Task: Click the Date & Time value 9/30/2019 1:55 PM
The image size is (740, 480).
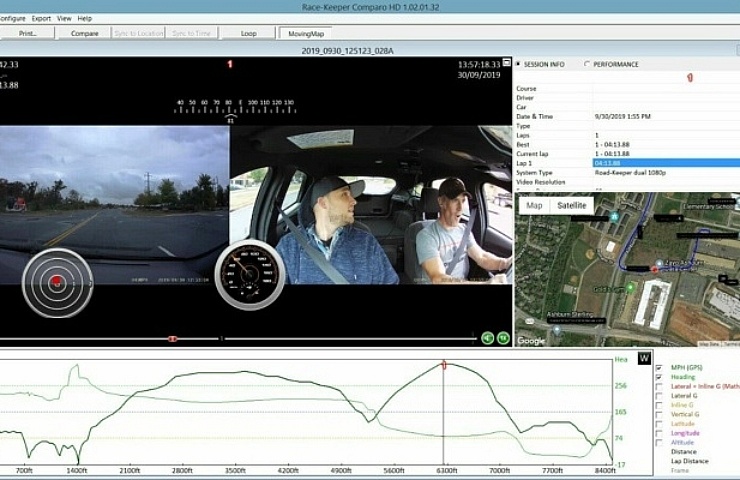Action: click(x=622, y=116)
